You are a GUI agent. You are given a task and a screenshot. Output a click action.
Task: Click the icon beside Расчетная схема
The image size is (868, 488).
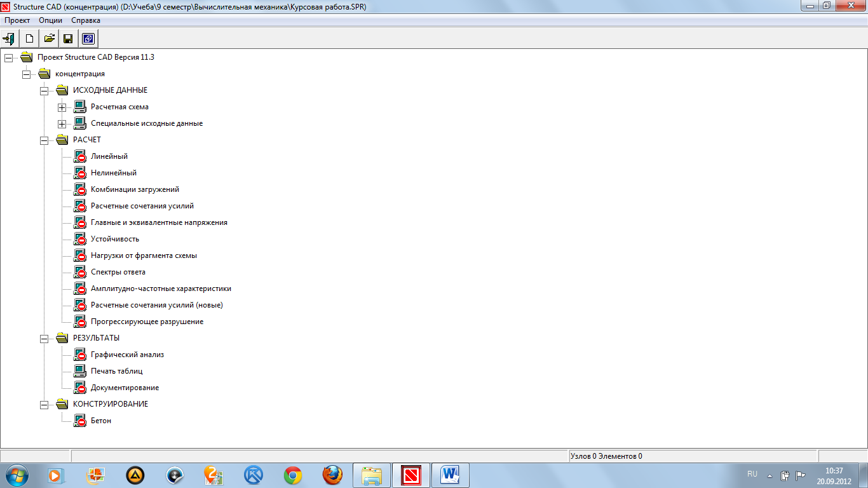pos(79,107)
